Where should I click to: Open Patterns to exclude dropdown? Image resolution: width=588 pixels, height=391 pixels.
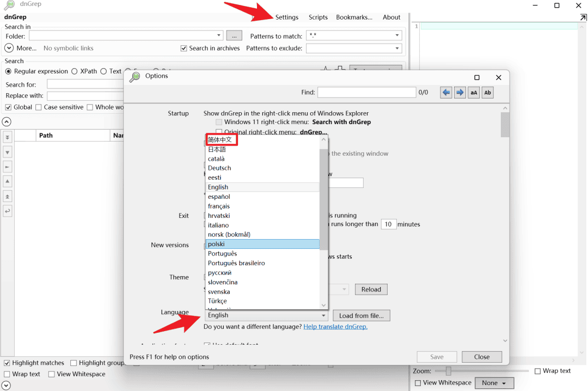click(397, 48)
